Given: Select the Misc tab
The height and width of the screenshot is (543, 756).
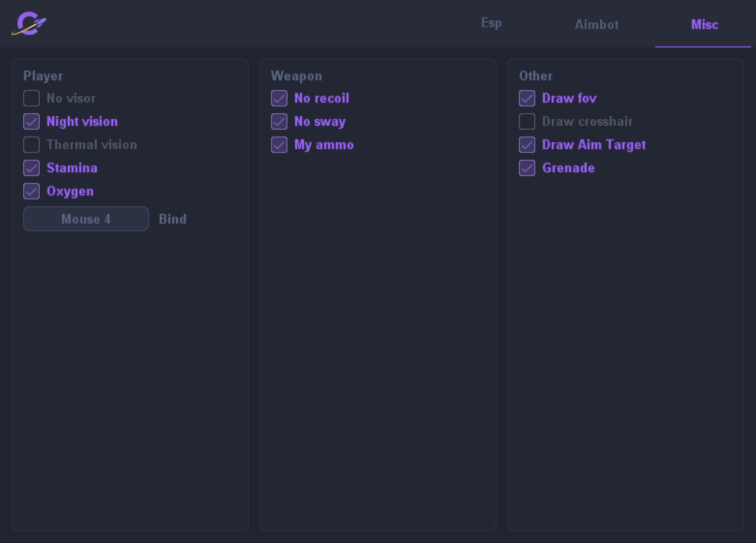Looking at the screenshot, I should (705, 25).
